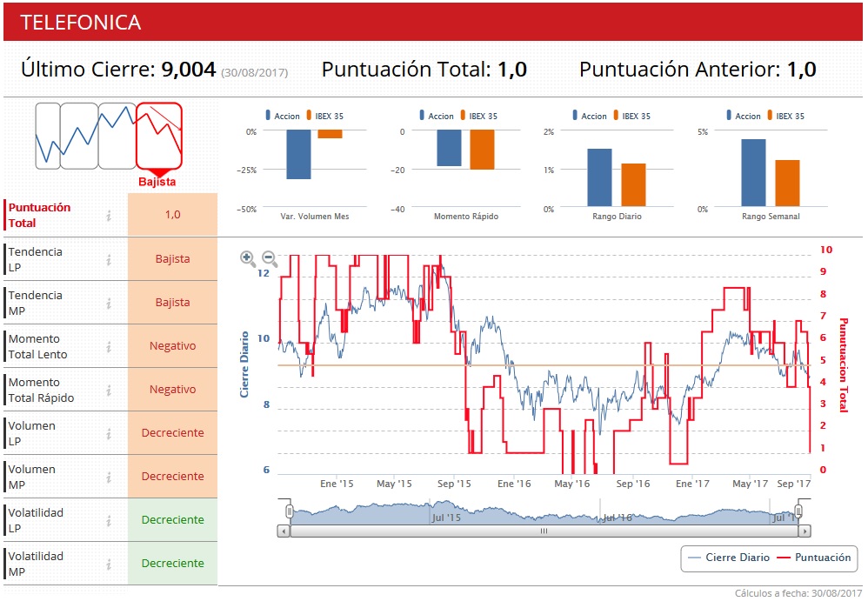This screenshot has width=868, height=608.
Task: Click the left handle of chart range navigator
Action: click(x=289, y=511)
